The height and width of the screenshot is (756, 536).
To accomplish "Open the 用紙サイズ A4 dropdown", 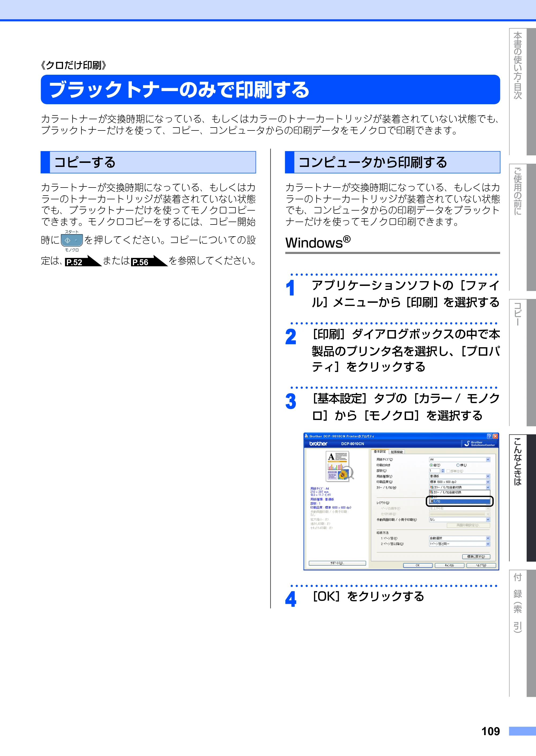I will point(459,459).
